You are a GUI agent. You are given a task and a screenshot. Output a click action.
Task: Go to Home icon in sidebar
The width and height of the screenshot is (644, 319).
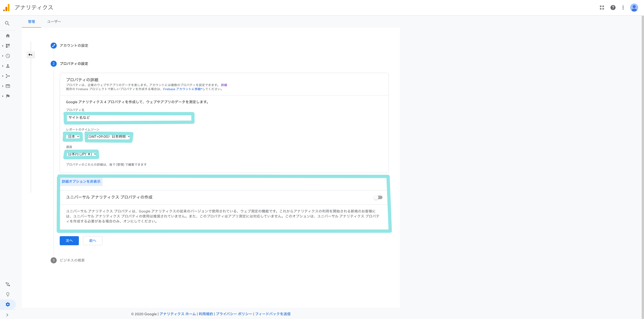[x=8, y=36]
